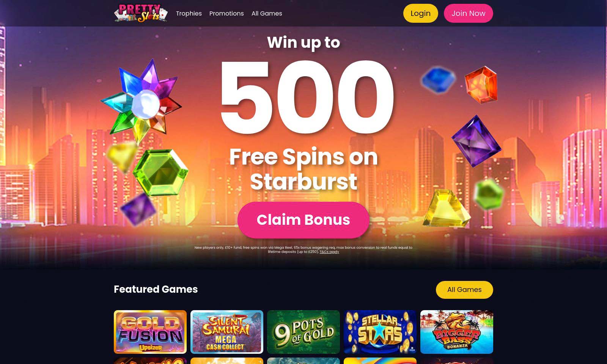
Task: Click the yellow trapezoid gem
Action: coord(447,208)
